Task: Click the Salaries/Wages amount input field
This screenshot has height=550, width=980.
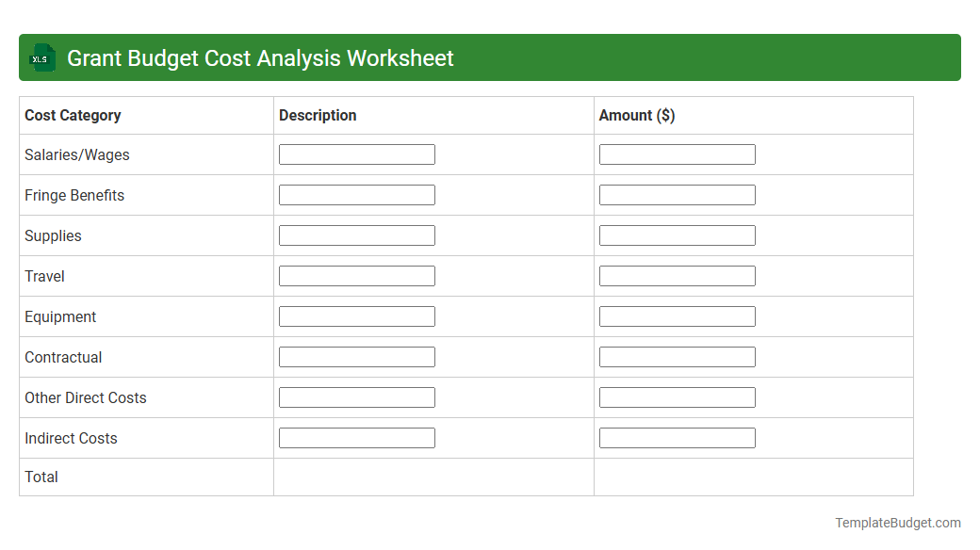Action: pyautogui.click(x=677, y=154)
